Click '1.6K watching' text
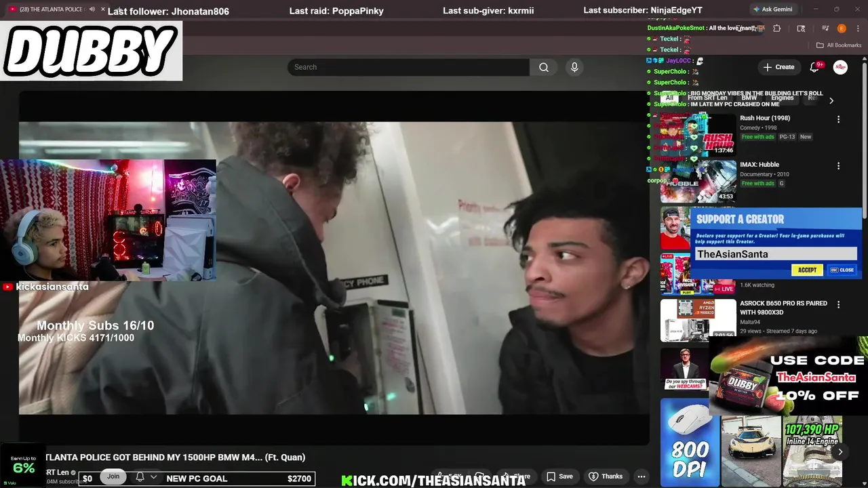 click(757, 285)
